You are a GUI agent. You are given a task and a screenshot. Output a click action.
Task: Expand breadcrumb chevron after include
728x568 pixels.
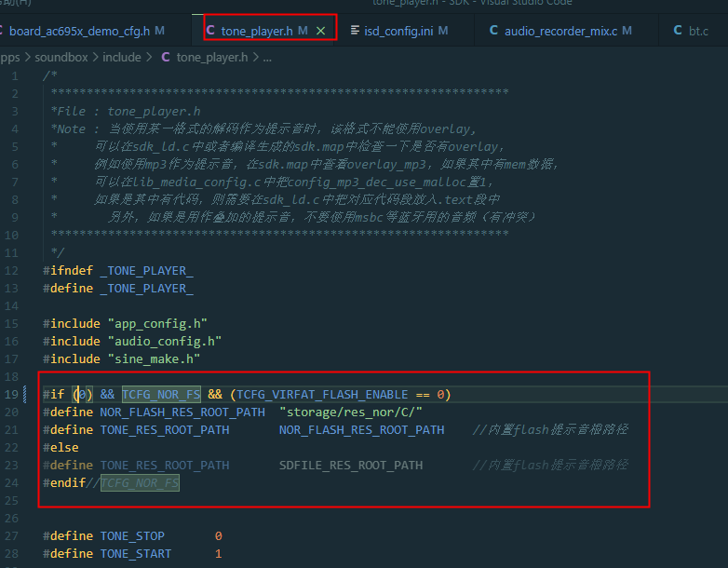point(149,57)
